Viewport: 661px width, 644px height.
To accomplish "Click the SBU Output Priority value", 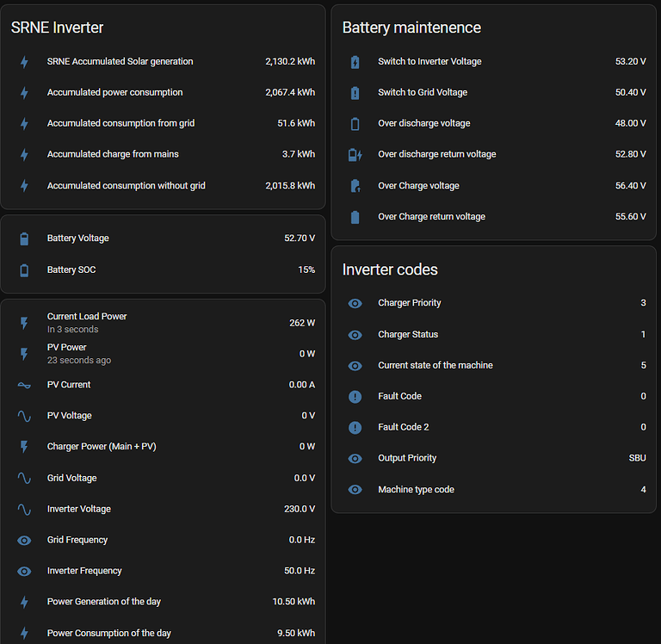I will click(637, 459).
